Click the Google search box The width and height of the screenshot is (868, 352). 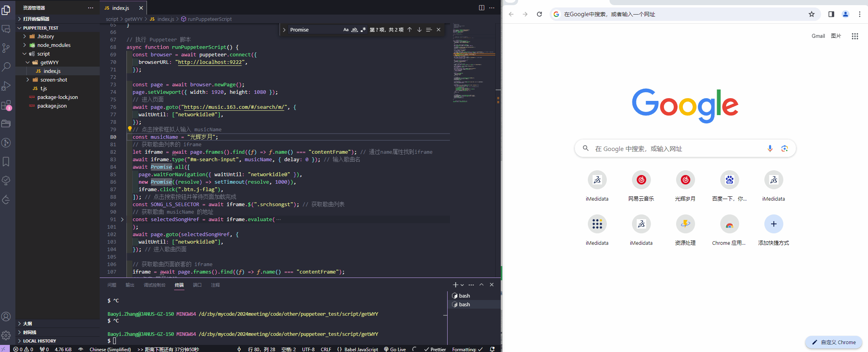pos(685,149)
